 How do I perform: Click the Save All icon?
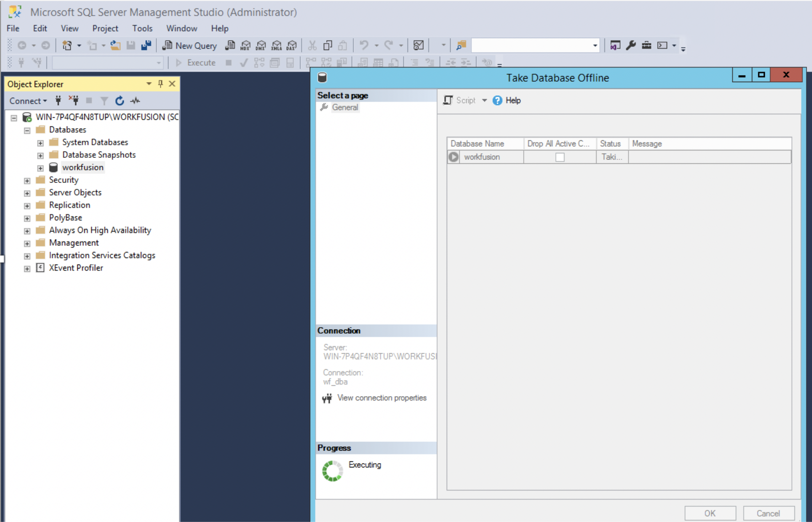tap(146, 46)
